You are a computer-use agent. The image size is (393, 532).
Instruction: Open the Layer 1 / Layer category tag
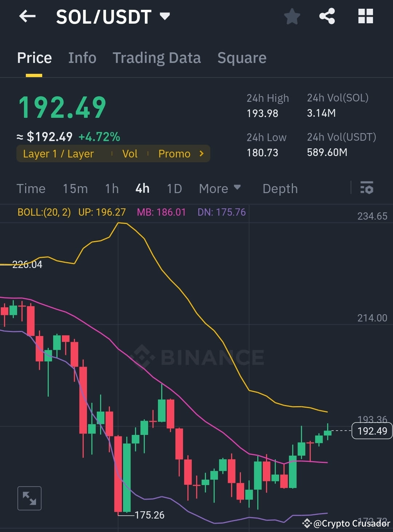point(58,153)
